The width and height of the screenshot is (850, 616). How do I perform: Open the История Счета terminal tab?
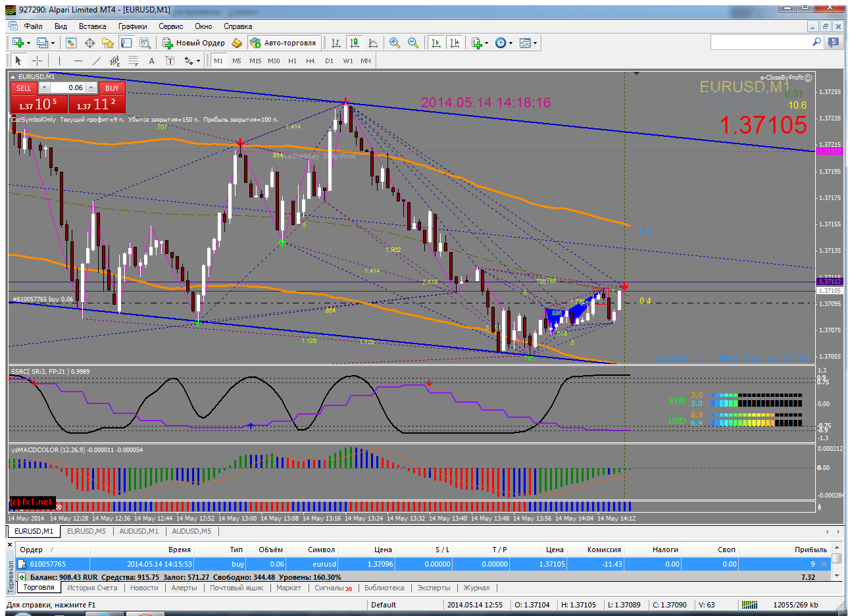[92, 588]
